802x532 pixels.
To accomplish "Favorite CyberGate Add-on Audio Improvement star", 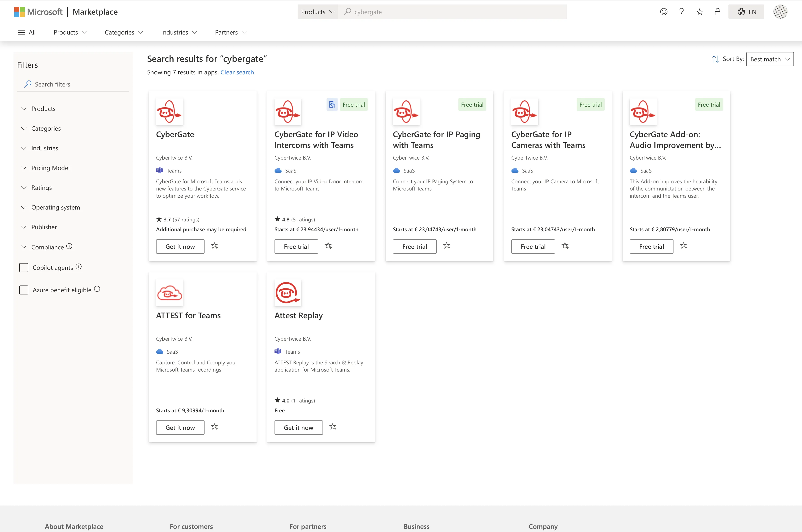I will click(684, 246).
